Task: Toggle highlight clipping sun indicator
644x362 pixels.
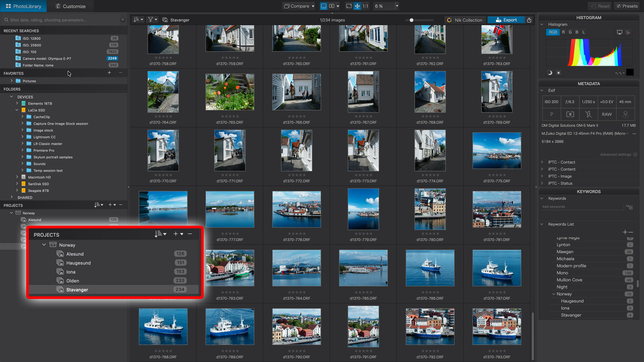Action: click(x=559, y=73)
